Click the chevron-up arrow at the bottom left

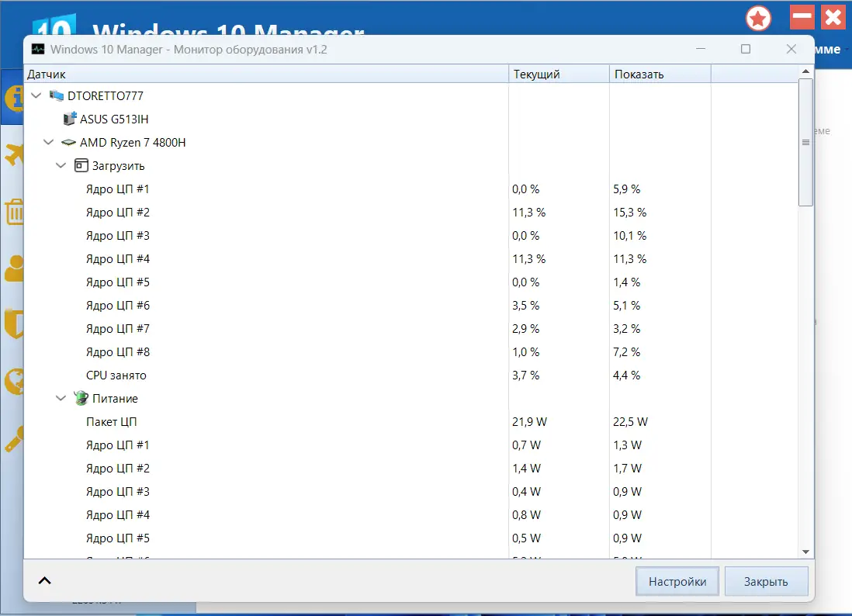point(44,580)
